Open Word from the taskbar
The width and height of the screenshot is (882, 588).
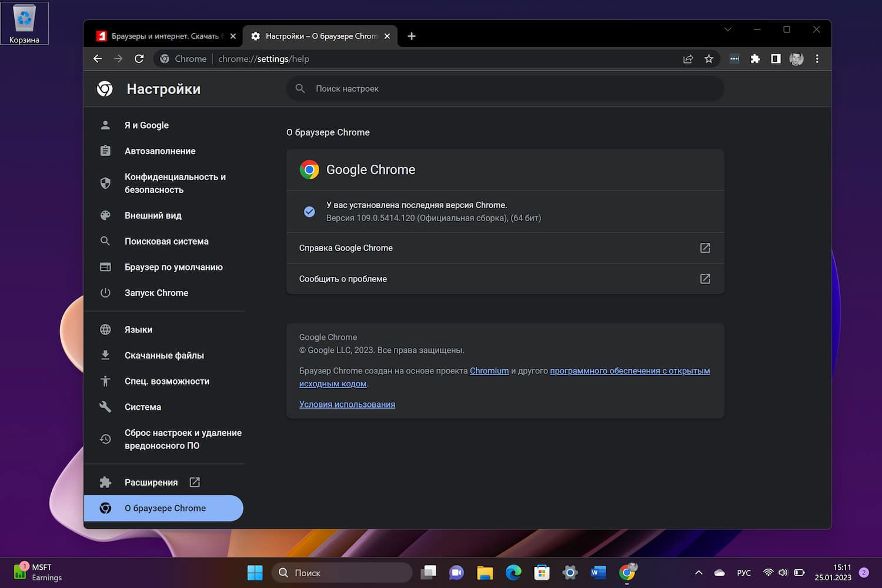pos(599,573)
